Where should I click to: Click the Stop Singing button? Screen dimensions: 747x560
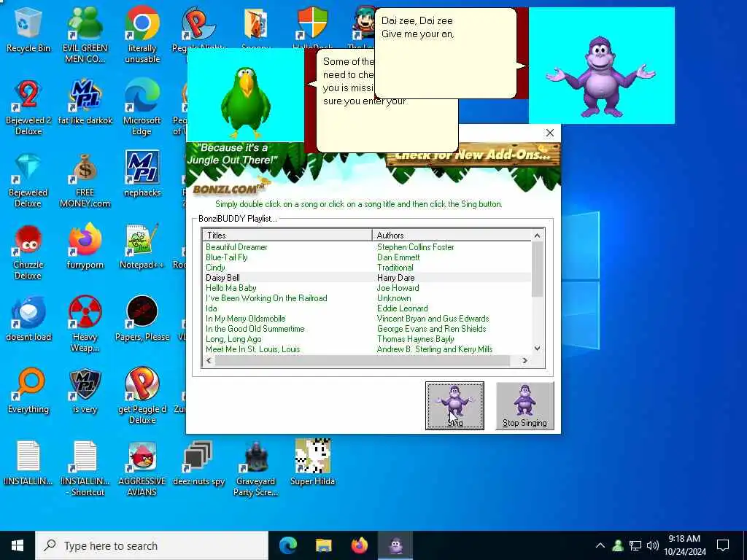[525, 405]
